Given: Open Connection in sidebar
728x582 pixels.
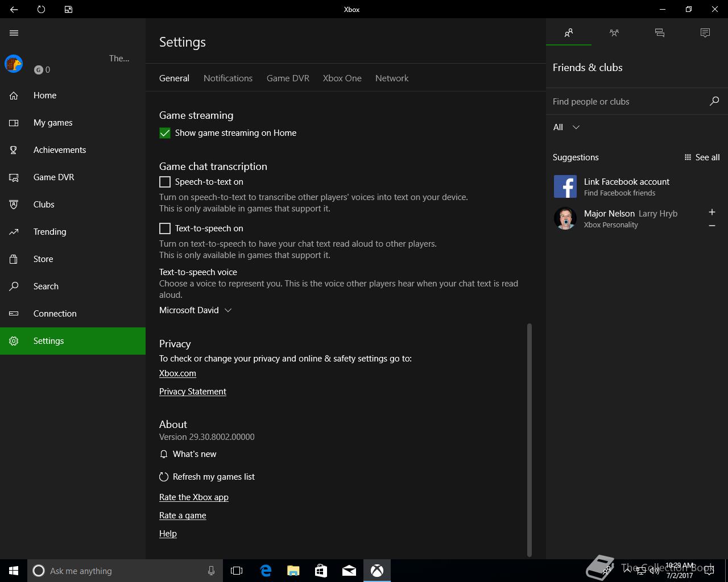Looking at the screenshot, I should click(73, 314).
